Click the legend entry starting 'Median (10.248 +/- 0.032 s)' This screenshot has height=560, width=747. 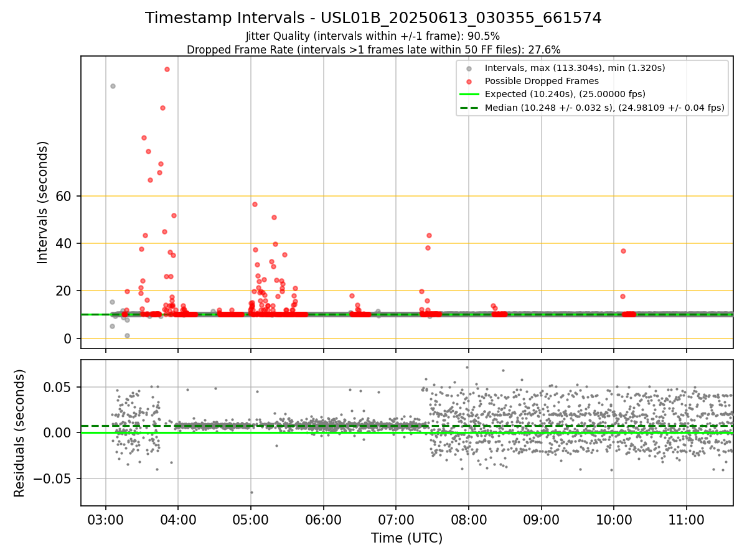pos(604,108)
